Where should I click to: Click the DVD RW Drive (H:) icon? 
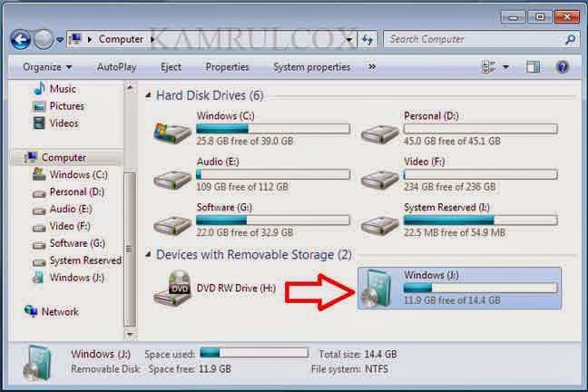(x=173, y=289)
